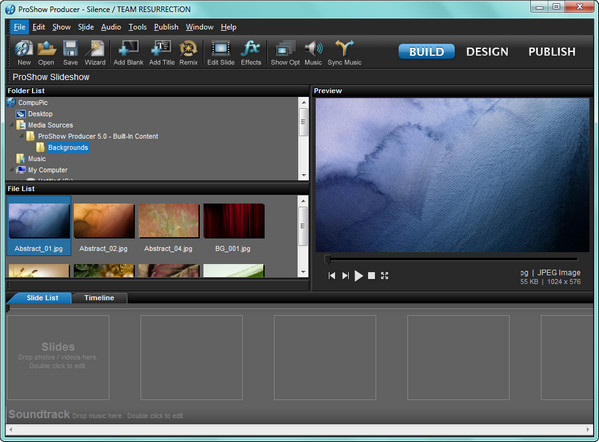Click the ProShow app icon in title bar
Screen dimensions: 599x442
10,9
